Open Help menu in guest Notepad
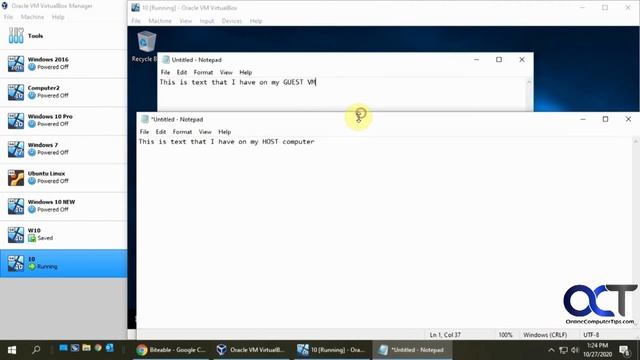 pyautogui.click(x=245, y=72)
